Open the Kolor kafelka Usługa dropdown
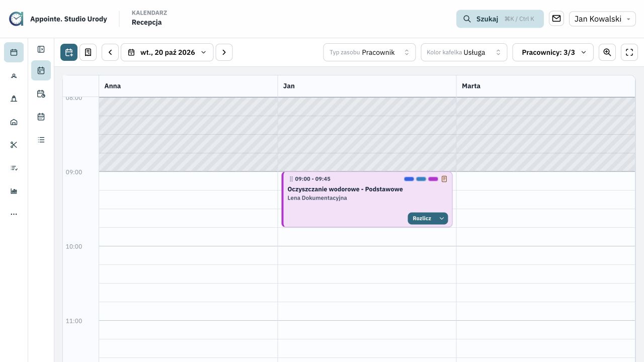The image size is (644, 362). point(464,52)
